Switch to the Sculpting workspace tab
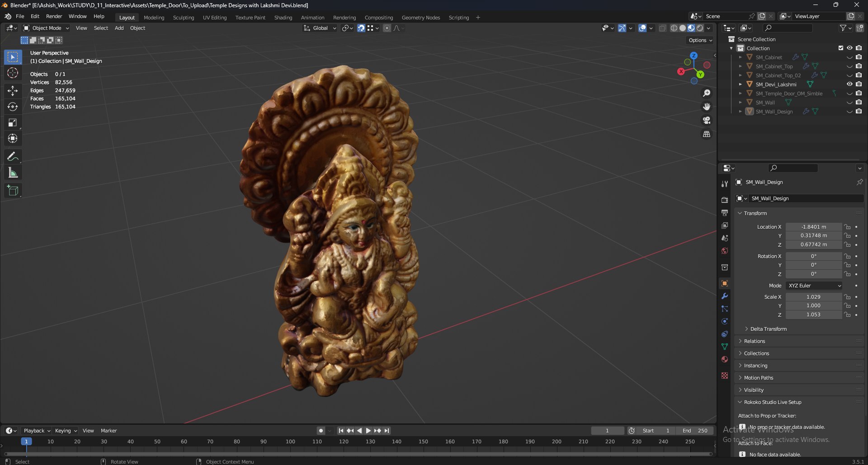Image resolution: width=868 pixels, height=465 pixels. click(x=183, y=18)
